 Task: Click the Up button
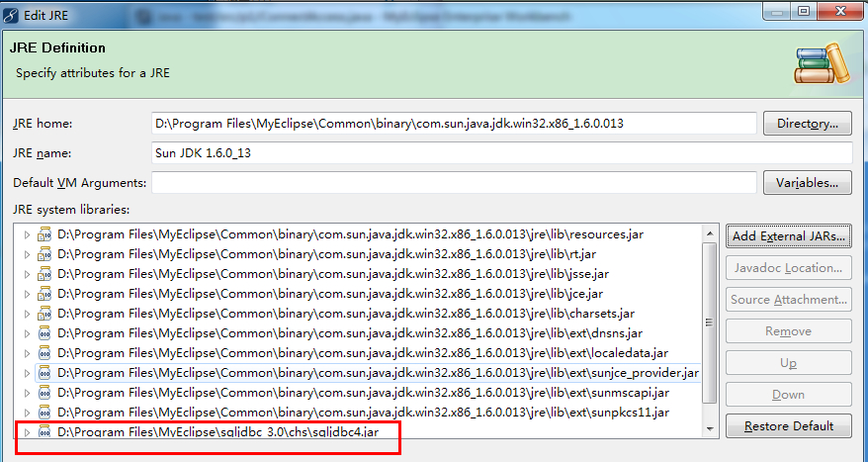pyautogui.click(x=789, y=363)
